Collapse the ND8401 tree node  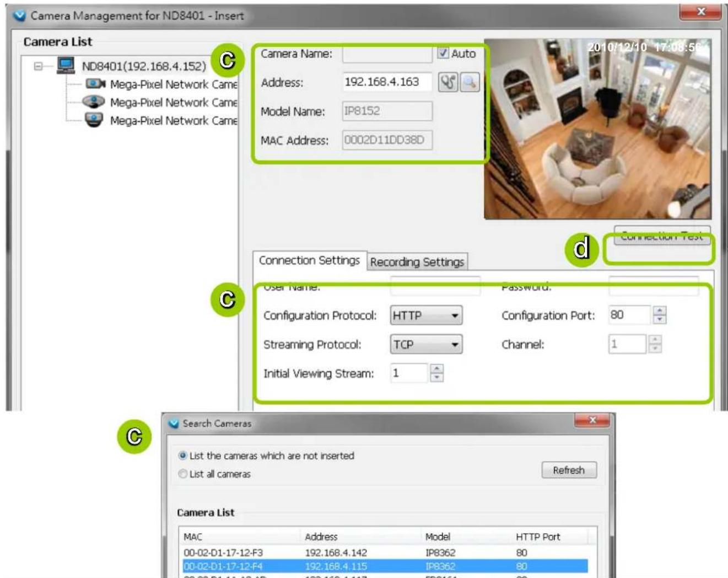pos(38,66)
